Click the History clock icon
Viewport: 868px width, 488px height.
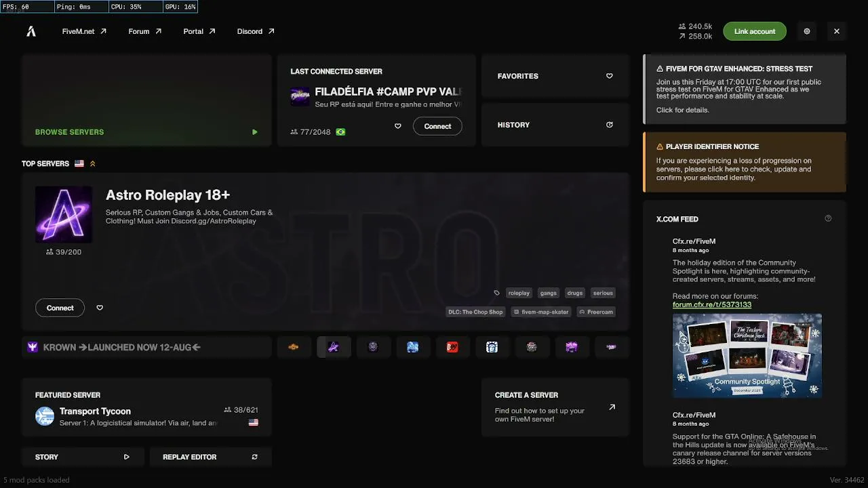pos(609,125)
